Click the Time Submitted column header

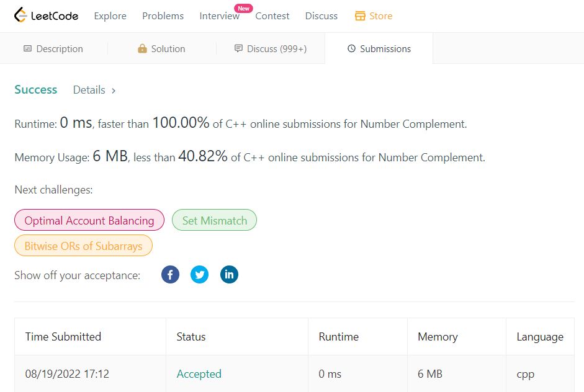point(63,337)
